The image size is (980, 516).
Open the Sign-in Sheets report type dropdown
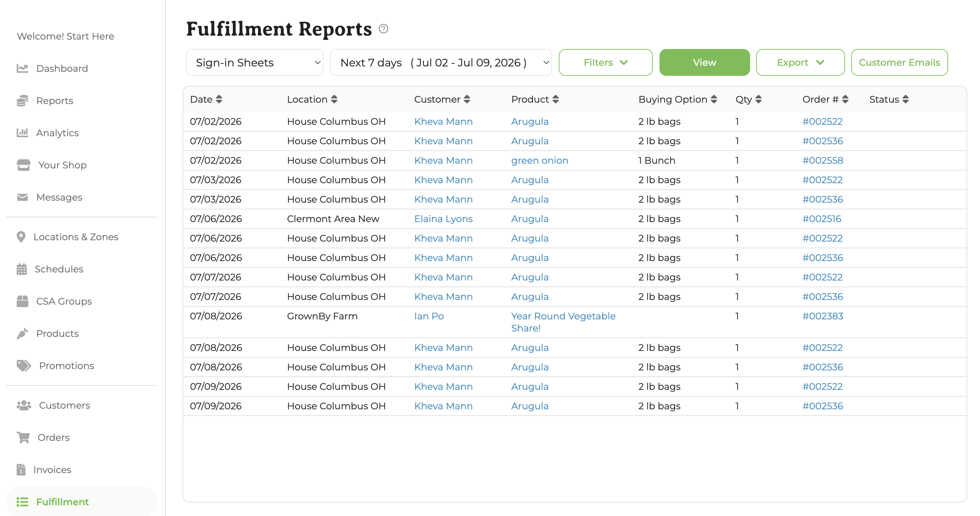pyautogui.click(x=254, y=62)
